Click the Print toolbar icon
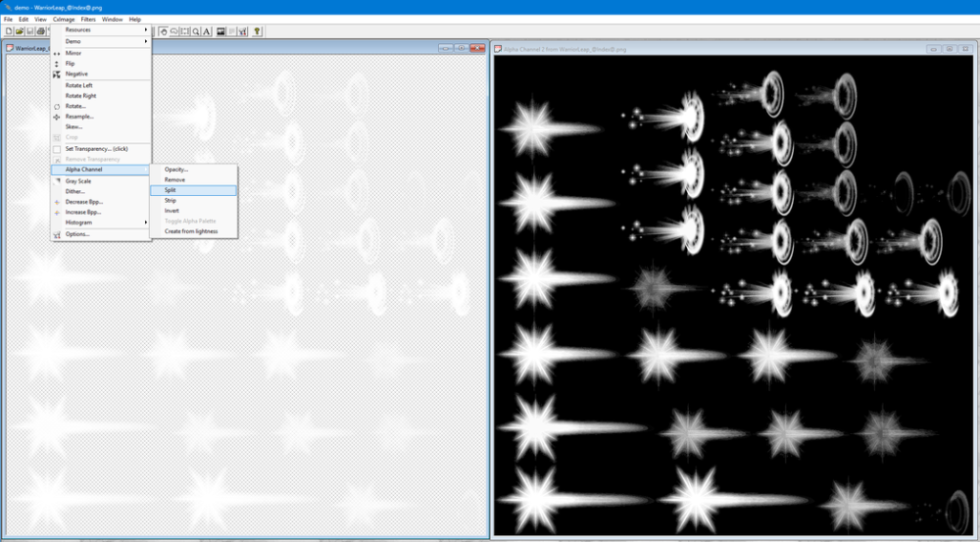This screenshot has width=980, height=542. tap(40, 31)
